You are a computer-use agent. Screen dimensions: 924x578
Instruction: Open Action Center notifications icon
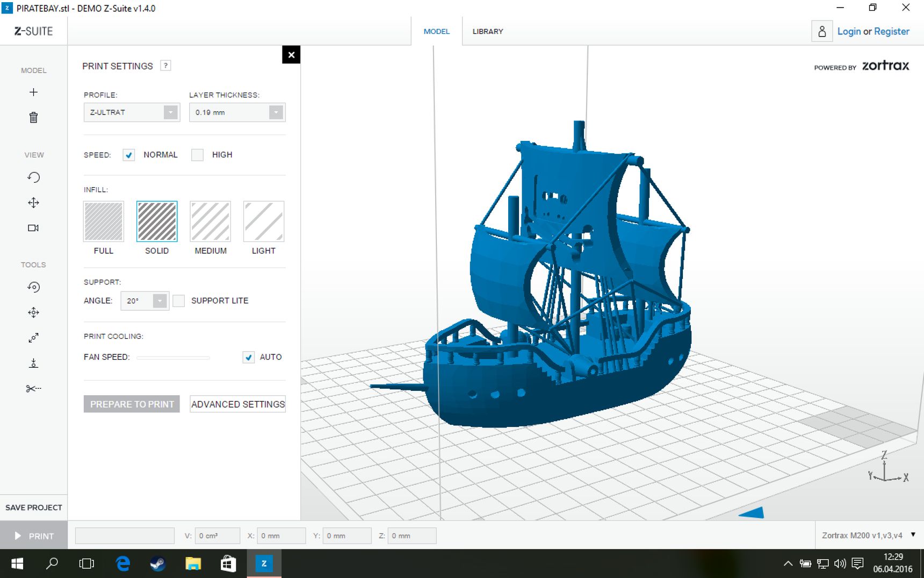point(857,563)
